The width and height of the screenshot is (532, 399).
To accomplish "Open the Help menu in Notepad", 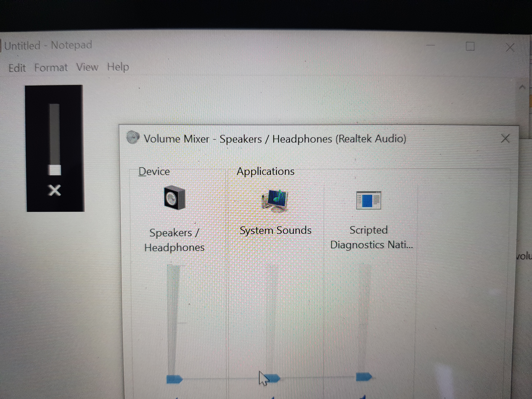I will pos(118,67).
